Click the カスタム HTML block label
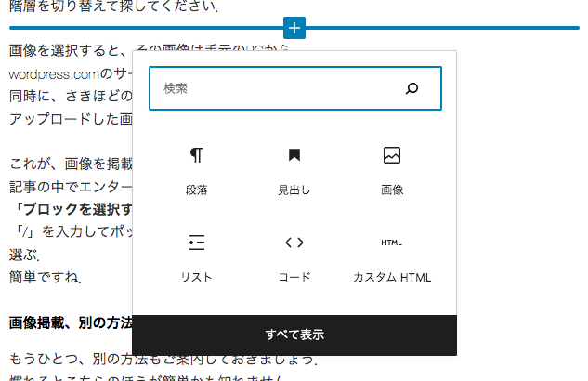 (x=392, y=277)
